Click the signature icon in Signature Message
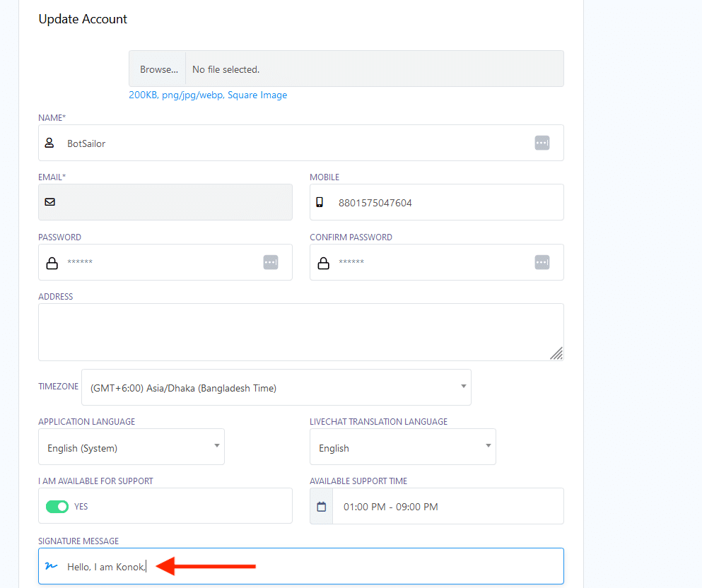The image size is (702, 588). tap(50, 566)
